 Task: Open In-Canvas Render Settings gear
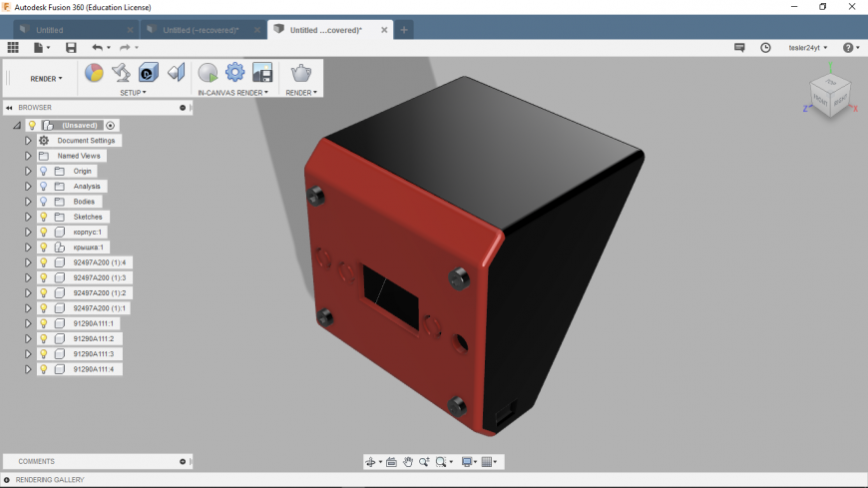point(234,72)
